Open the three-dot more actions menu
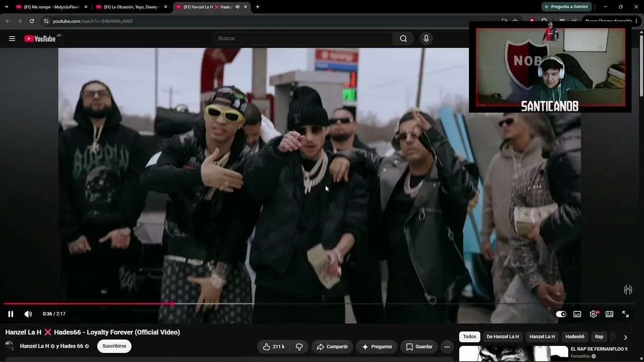Viewport: 644px width, 362px height. 447,346
